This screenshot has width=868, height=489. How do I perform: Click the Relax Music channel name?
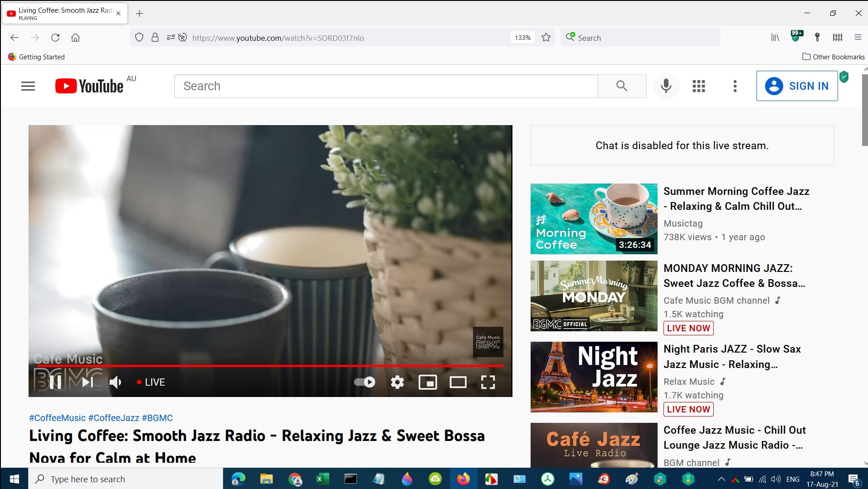tap(689, 382)
